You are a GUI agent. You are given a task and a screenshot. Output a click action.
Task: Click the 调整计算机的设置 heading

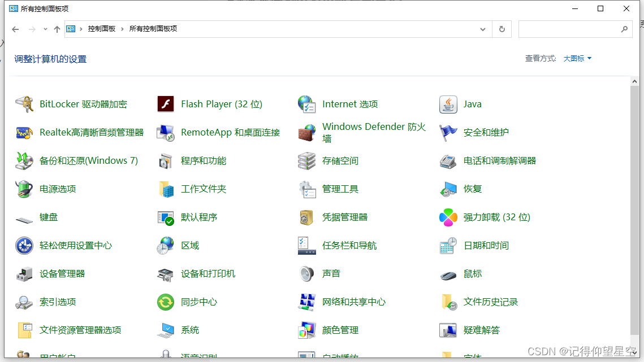click(x=50, y=59)
